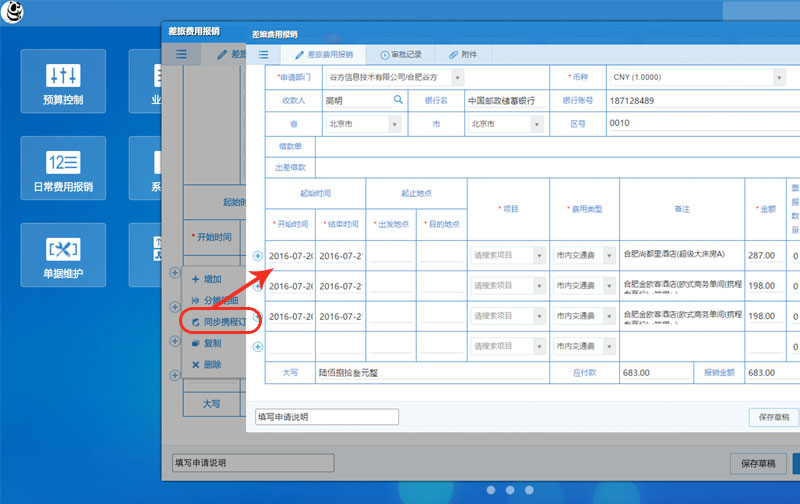Screen dimensions: 800x504
Task: Click the first page indicator dot
Action: click(491, 490)
